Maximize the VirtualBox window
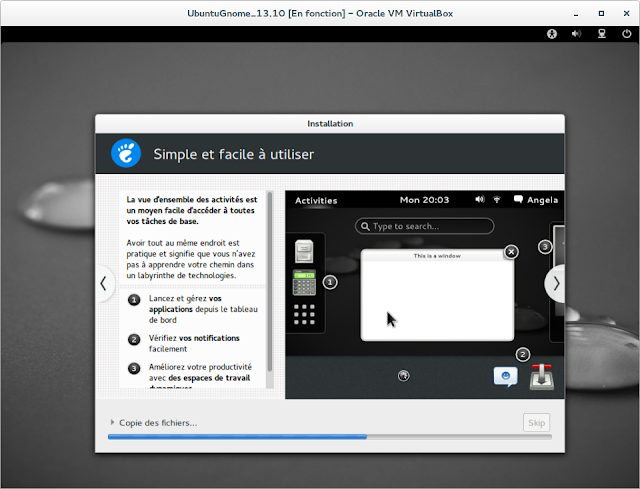The image size is (640, 489). click(601, 13)
